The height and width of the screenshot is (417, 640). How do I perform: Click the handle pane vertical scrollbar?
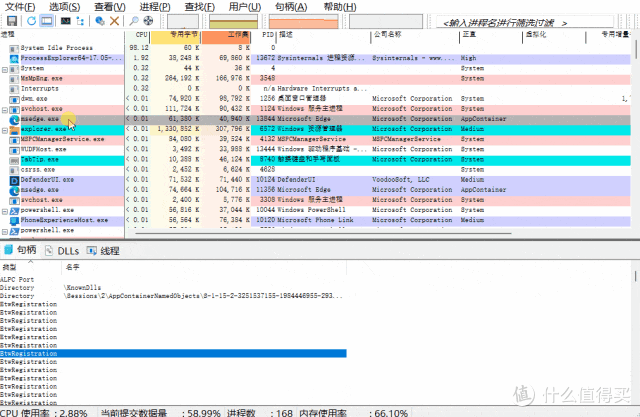coord(636,276)
